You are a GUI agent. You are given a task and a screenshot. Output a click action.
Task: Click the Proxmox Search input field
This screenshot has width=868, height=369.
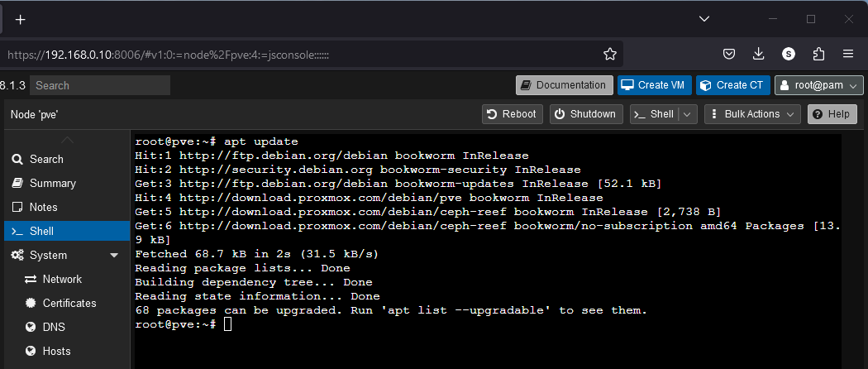point(100,85)
